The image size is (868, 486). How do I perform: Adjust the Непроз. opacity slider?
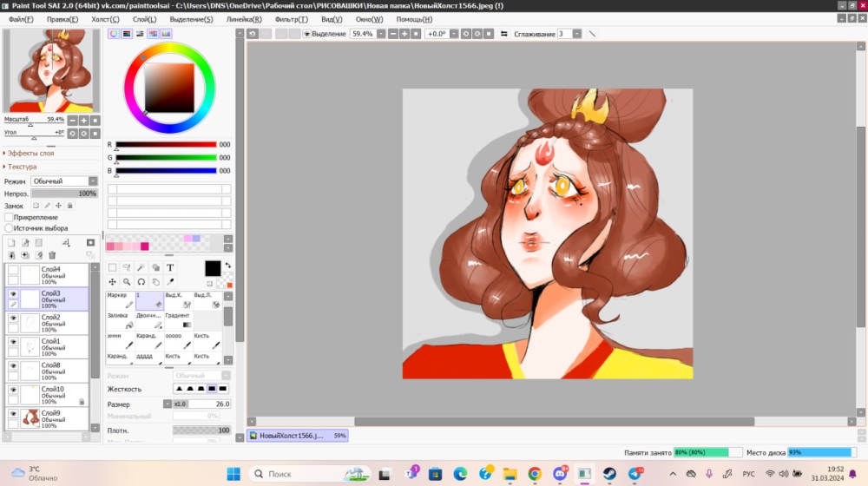[64, 194]
